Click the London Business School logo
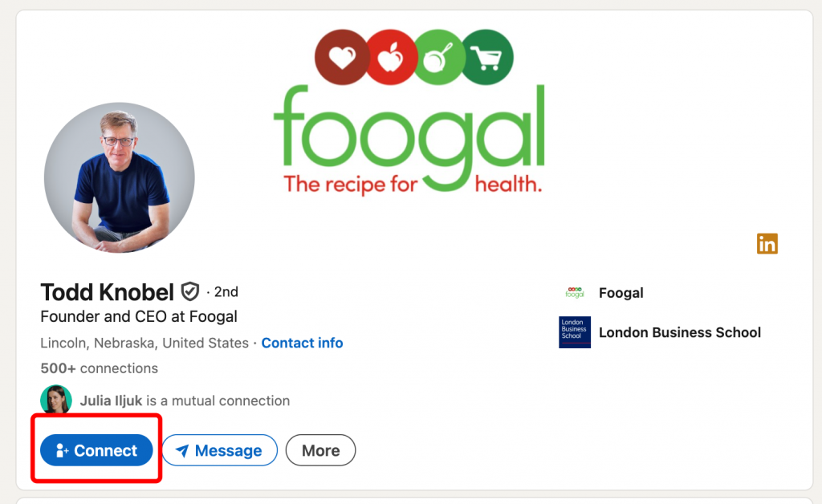The height and width of the screenshot is (504, 822). point(575,332)
